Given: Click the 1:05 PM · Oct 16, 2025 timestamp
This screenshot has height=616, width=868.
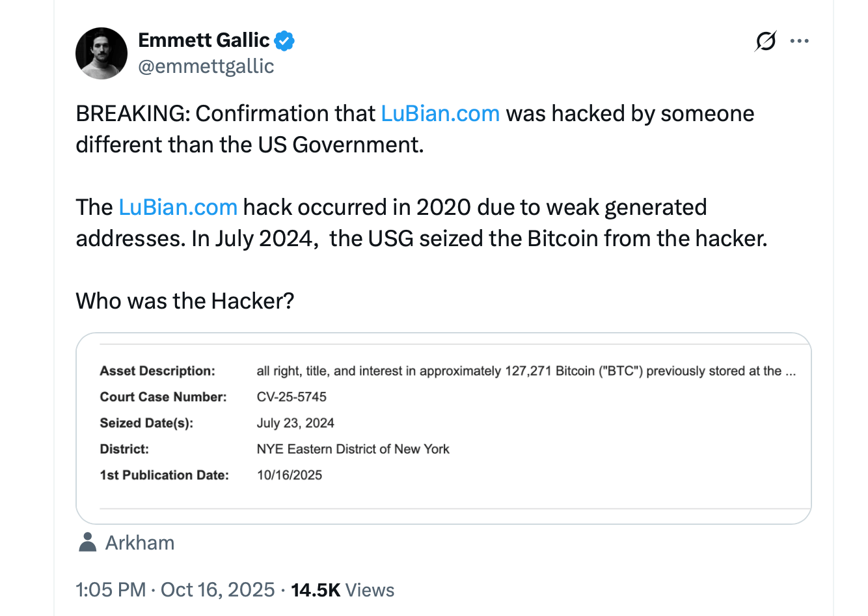Looking at the screenshot, I should click(175, 590).
